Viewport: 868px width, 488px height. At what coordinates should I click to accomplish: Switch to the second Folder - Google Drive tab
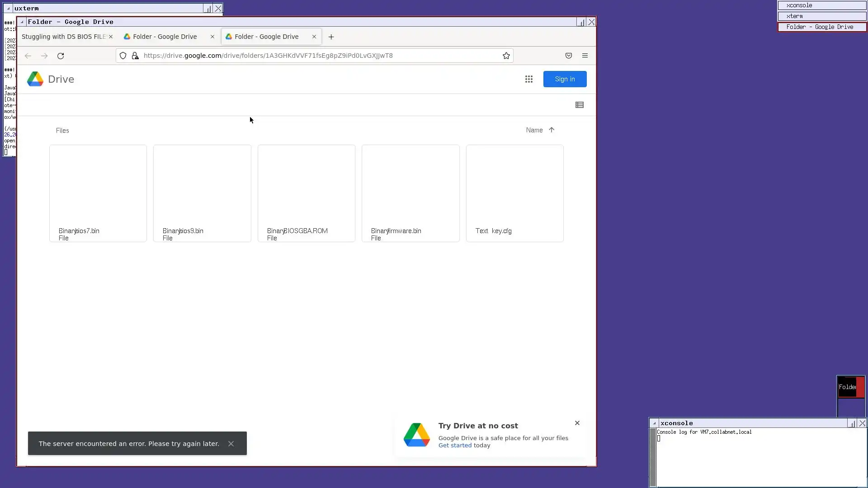pos(266,37)
